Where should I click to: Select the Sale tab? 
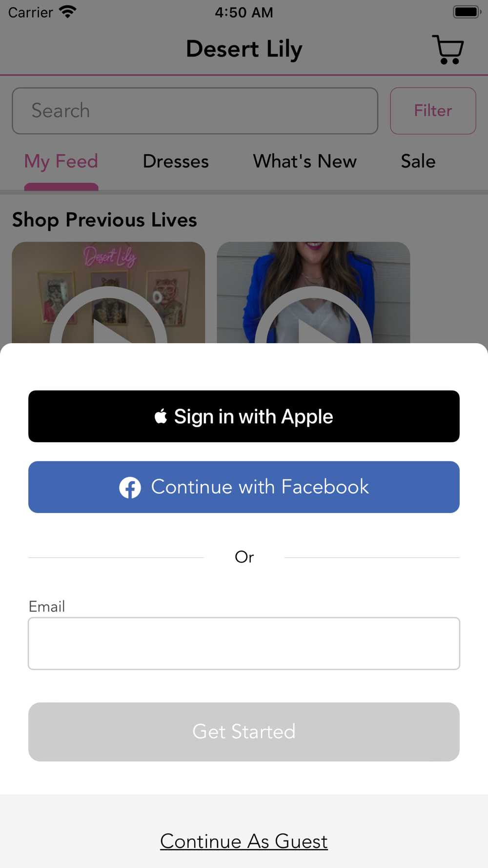pos(418,162)
